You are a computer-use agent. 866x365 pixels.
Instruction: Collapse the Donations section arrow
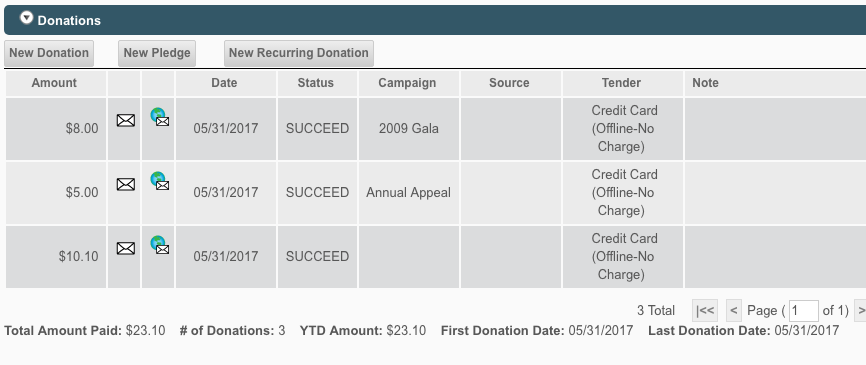[x=27, y=18]
